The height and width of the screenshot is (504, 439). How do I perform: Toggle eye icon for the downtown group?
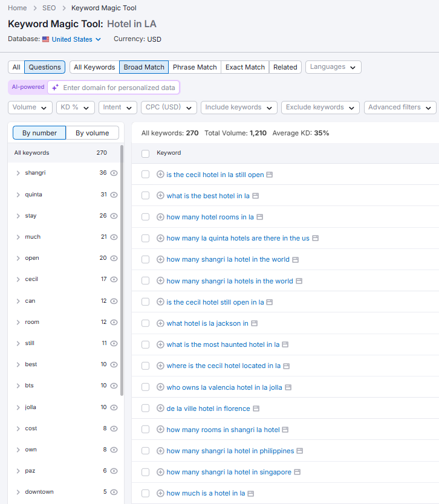click(x=114, y=492)
